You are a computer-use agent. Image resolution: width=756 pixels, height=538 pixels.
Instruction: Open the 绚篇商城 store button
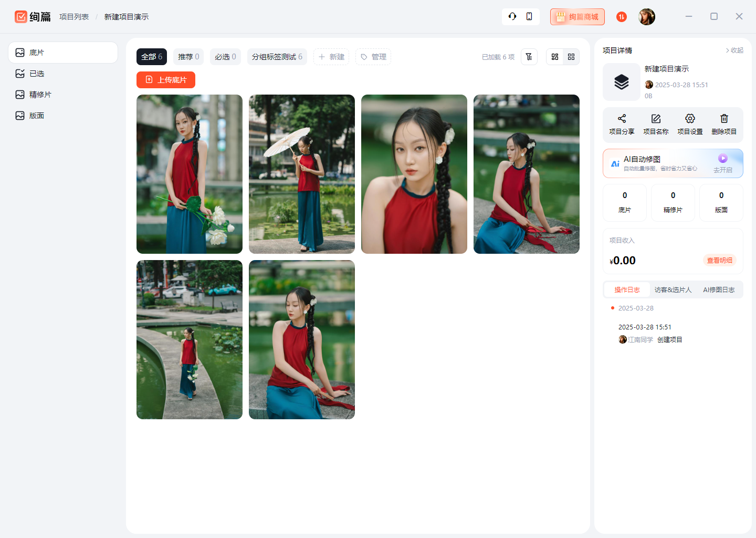tap(577, 17)
